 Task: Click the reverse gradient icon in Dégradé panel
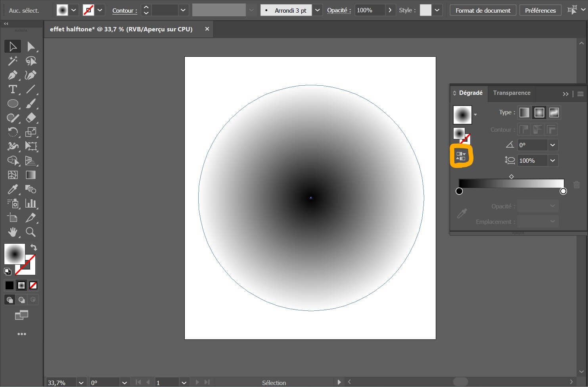point(461,156)
